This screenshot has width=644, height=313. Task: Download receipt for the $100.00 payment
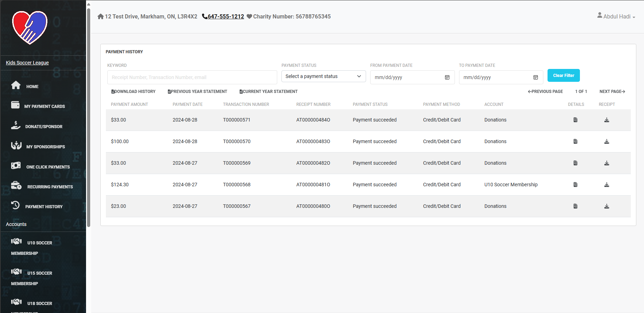(606, 141)
